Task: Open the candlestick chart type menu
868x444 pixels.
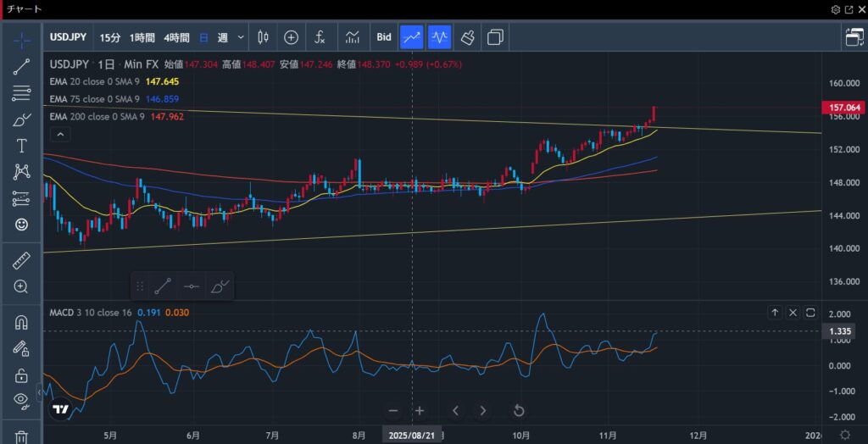Action: click(263, 37)
